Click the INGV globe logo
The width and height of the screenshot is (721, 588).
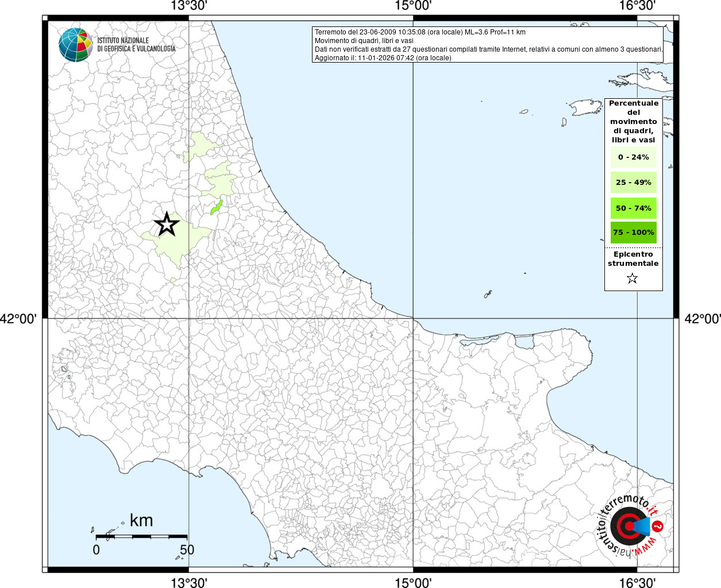pyautogui.click(x=75, y=45)
